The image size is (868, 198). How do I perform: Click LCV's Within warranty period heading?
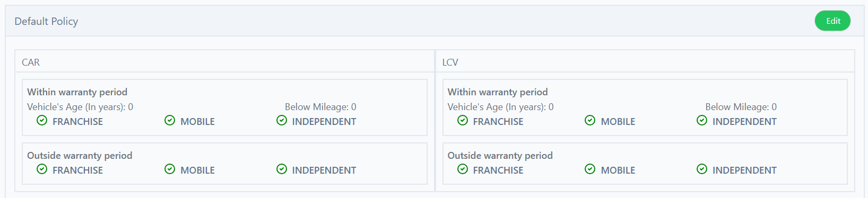498,92
